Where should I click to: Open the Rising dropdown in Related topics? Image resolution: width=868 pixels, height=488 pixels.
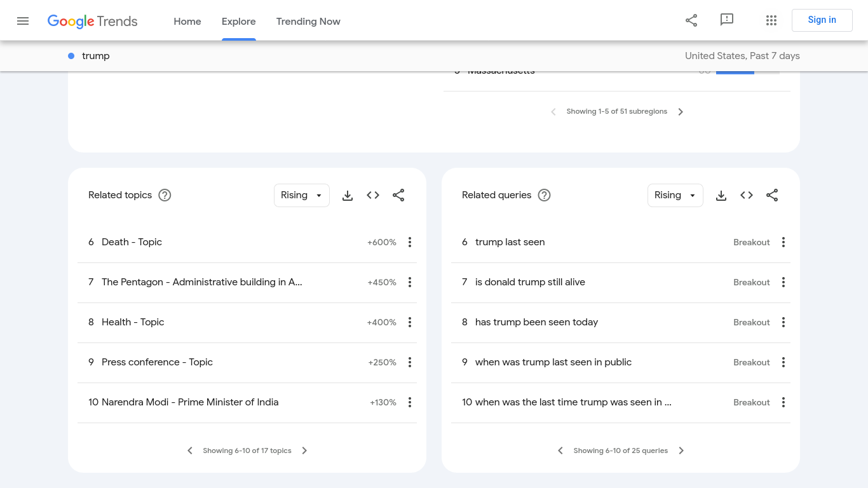click(x=302, y=195)
